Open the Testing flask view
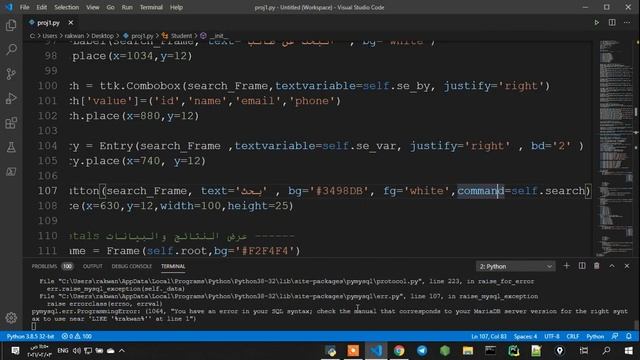Image resolution: width=640 pixels, height=360 pixels. [11, 147]
